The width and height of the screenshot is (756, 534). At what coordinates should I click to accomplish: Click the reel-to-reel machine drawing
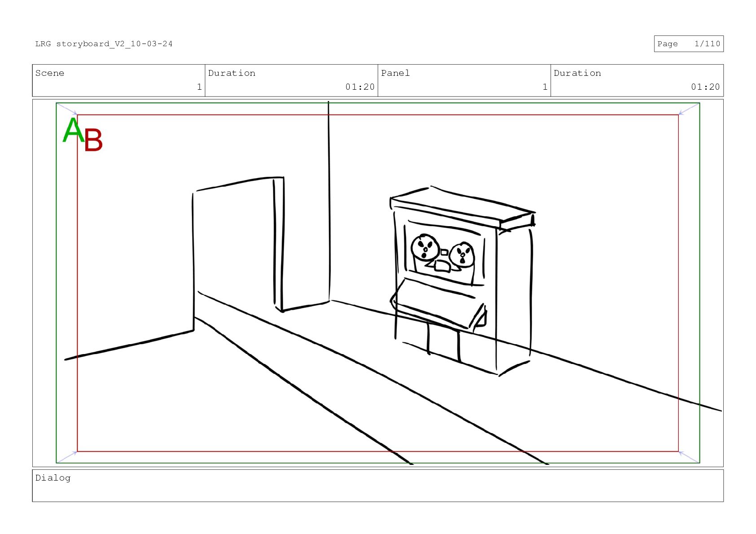click(x=462, y=280)
